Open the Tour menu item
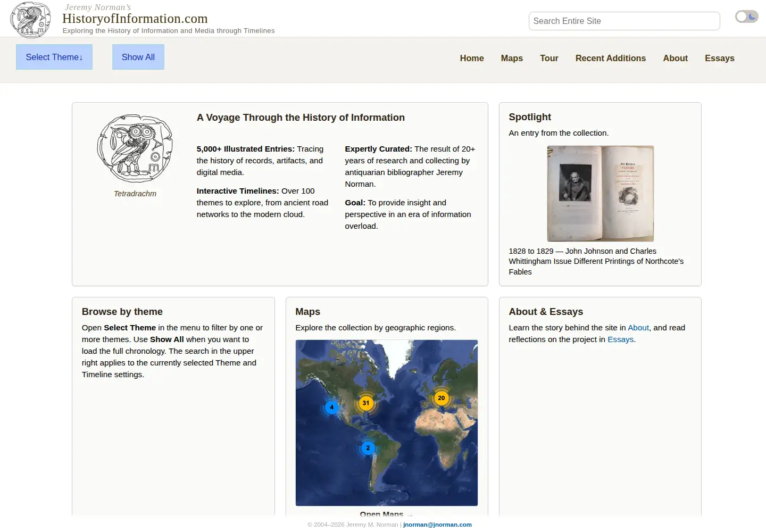 pos(549,58)
